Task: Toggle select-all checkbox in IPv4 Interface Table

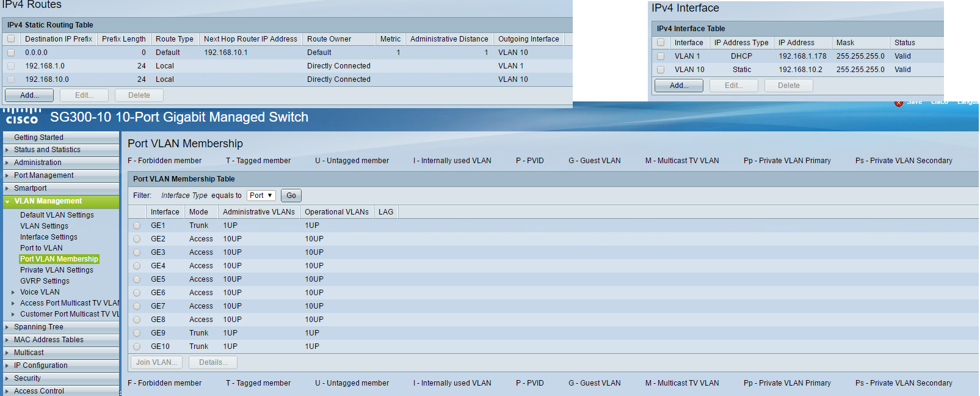Action: point(661,43)
